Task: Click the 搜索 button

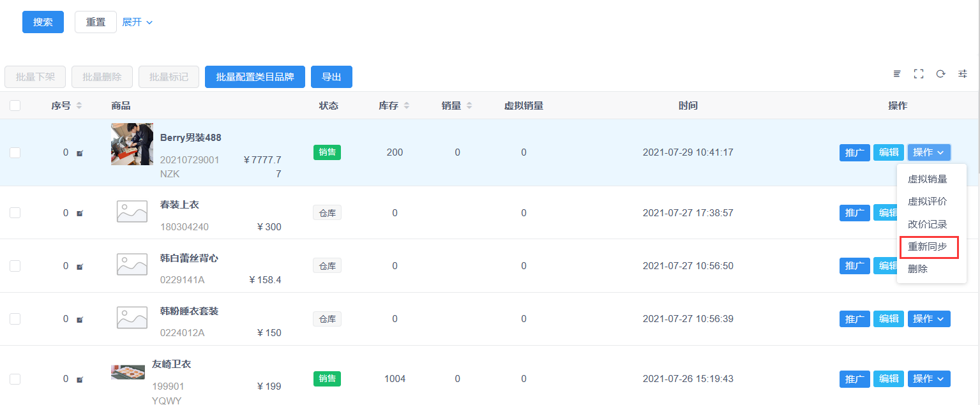Action: pyautogui.click(x=43, y=22)
